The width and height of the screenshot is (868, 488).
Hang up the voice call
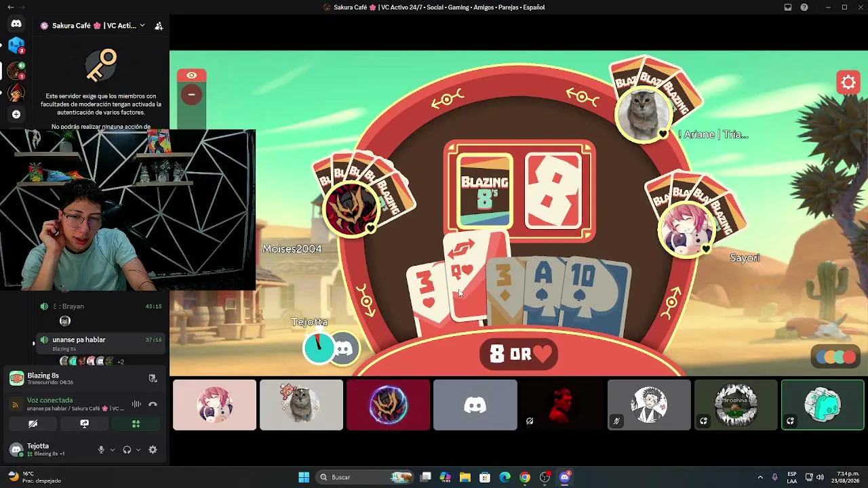[153, 404]
